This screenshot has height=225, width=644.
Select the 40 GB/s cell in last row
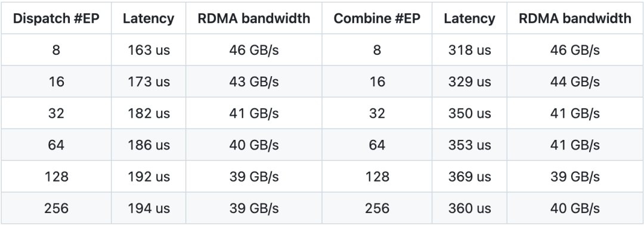tap(575, 208)
